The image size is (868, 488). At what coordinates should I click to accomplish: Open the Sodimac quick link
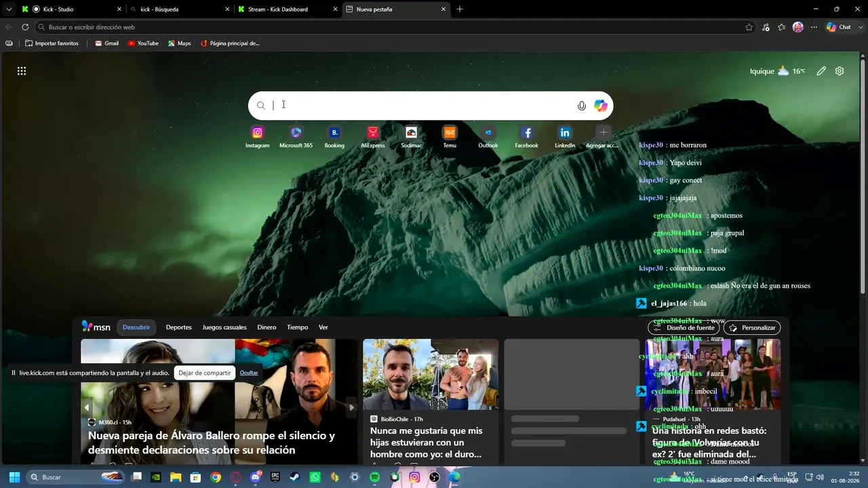coord(411,133)
